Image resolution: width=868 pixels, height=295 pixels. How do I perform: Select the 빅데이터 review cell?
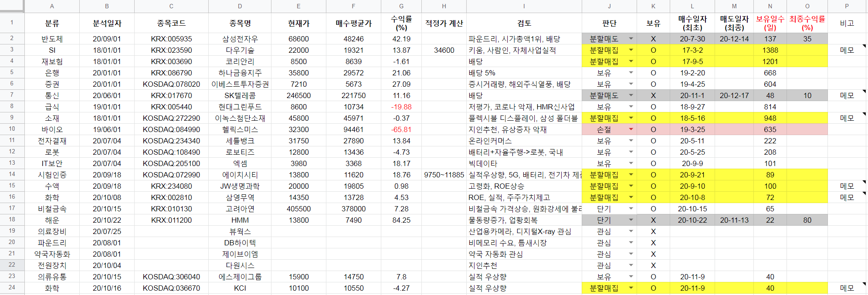pos(524,163)
